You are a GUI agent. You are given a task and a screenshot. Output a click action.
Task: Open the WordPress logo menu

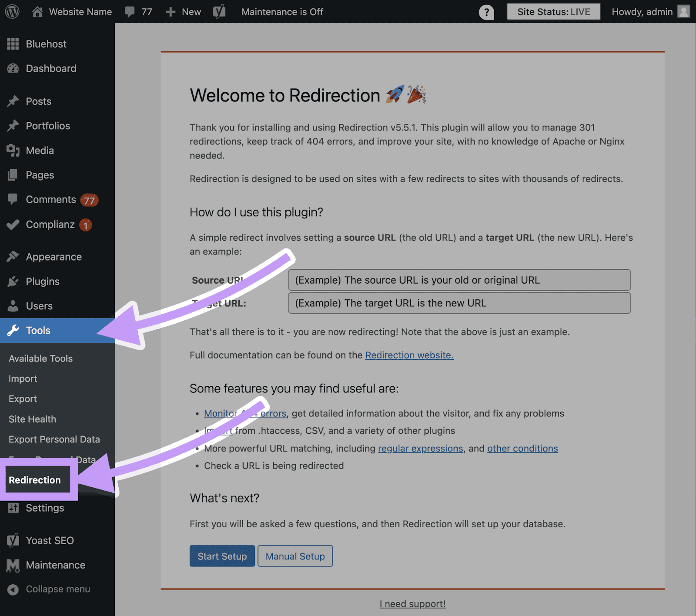click(12, 12)
